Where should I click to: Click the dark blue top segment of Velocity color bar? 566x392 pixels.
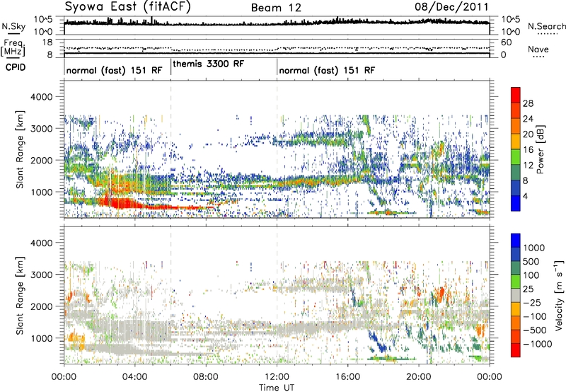click(516, 241)
